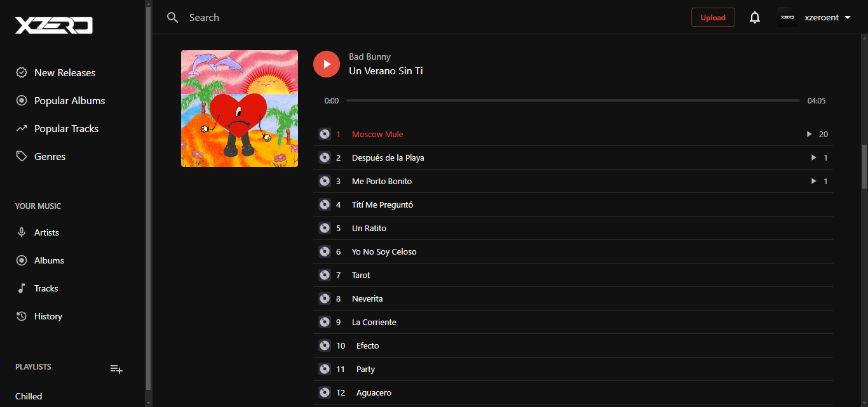Click the Genres tag icon

(22, 157)
